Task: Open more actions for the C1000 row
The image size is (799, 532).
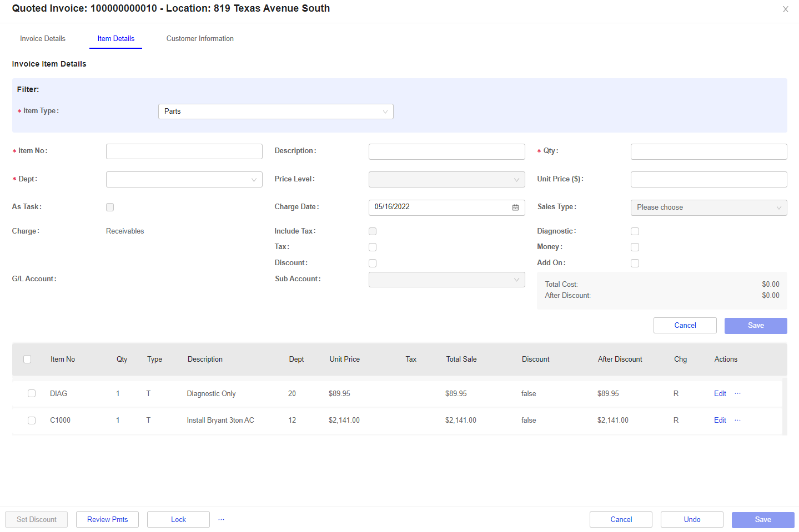Action: [737, 420]
